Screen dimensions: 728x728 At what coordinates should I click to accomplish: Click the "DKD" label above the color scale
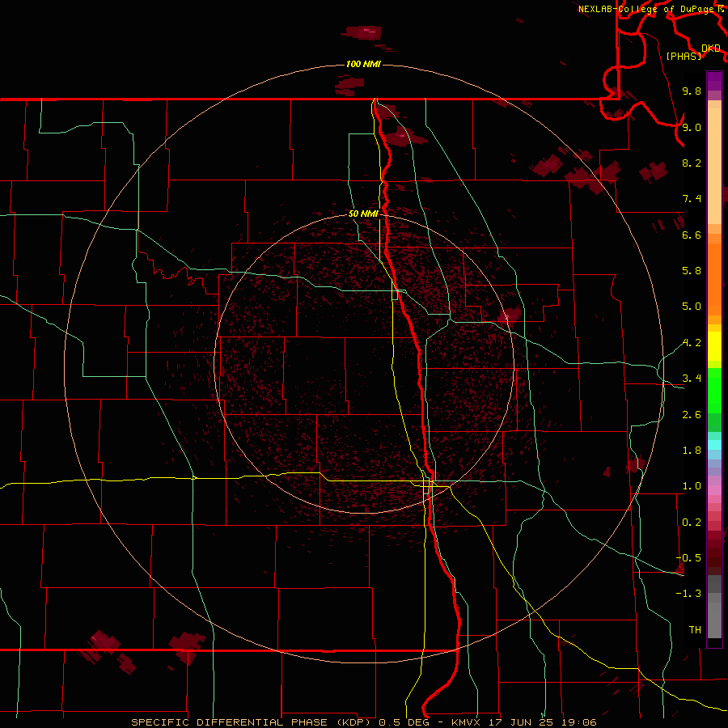pos(711,49)
